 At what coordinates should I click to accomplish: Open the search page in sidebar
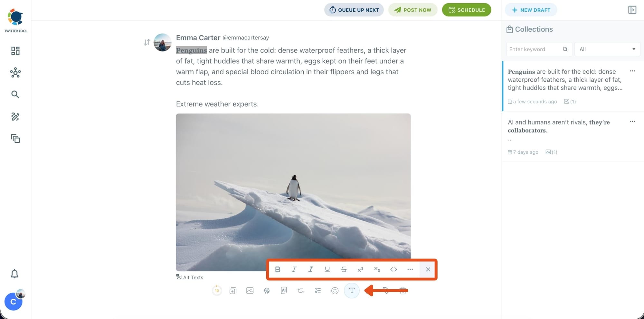pos(15,95)
